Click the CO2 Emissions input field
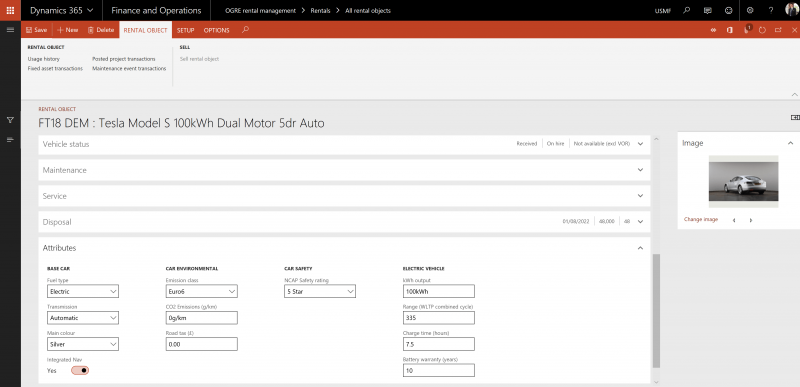Screen dimensions: 800x387 (x=202, y=318)
